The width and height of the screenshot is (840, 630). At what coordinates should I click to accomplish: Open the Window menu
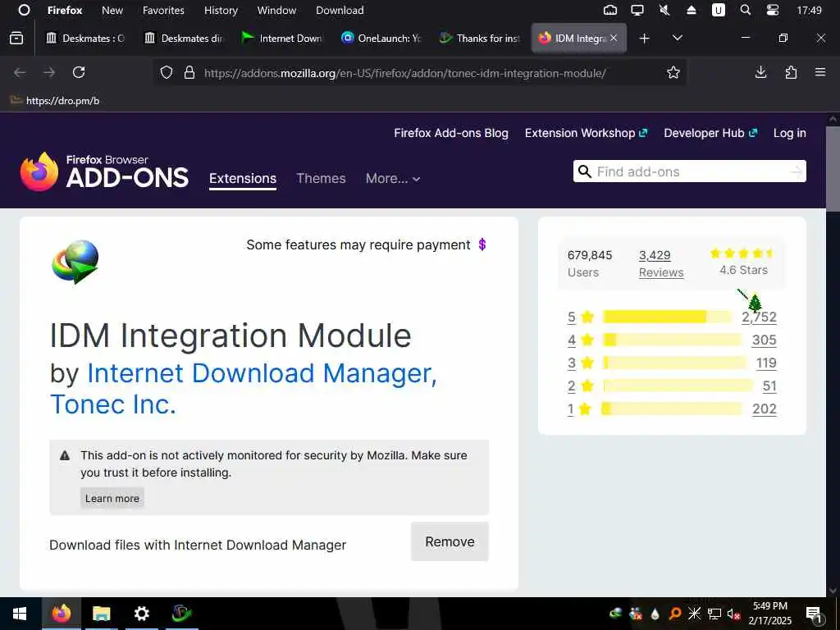point(276,10)
